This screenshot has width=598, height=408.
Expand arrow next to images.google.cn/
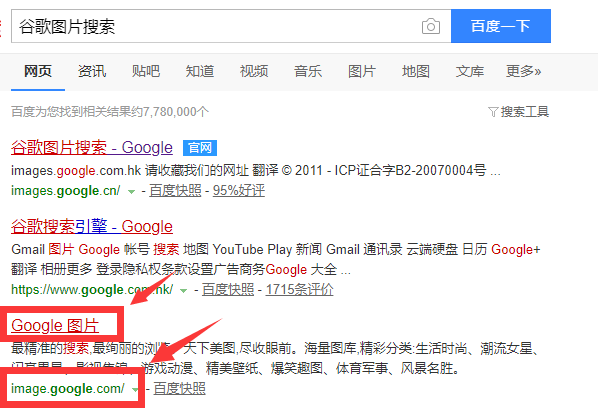pos(131,191)
